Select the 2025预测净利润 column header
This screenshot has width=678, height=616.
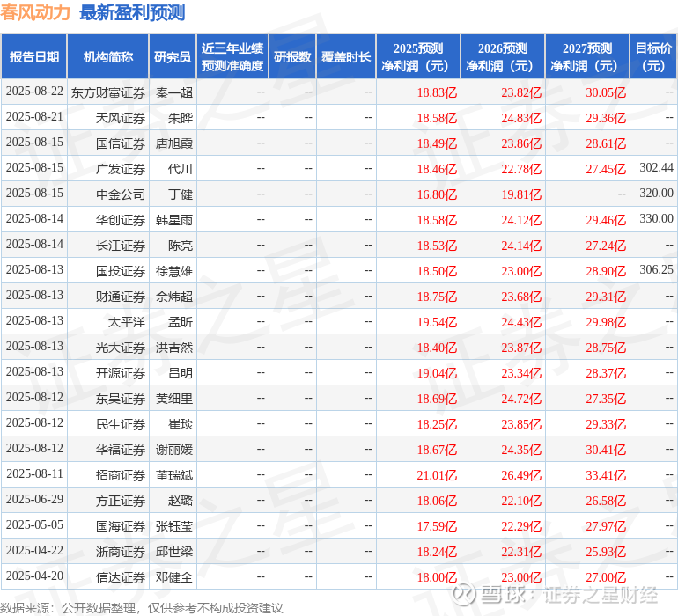pos(418,56)
